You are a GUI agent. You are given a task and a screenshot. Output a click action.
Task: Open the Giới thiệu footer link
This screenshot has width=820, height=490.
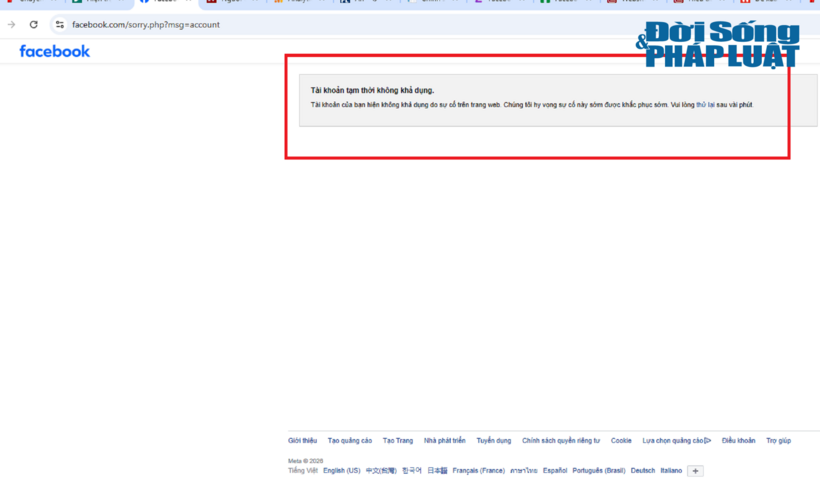click(302, 441)
